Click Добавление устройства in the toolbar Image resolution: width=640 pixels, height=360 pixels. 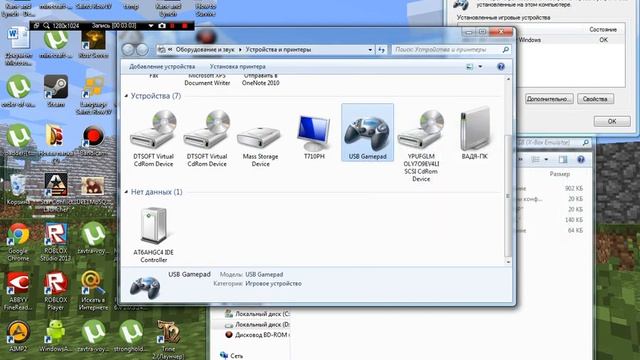pos(162,67)
